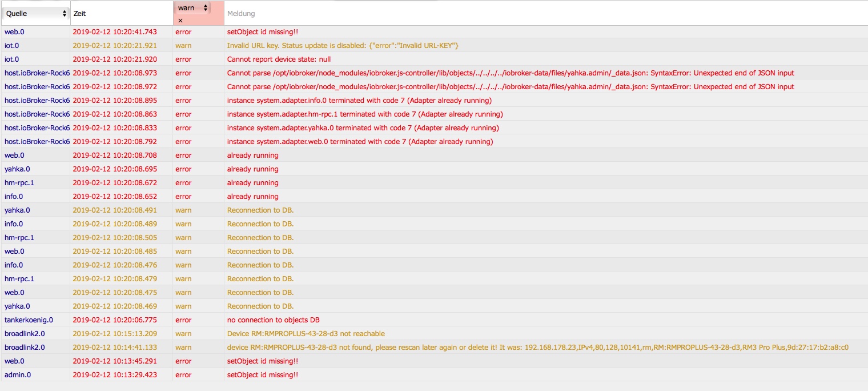This screenshot has width=868, height=391.
Task: Select the timestamp 2019-02-12 10:20:08.485
Action: click(115, 252)
